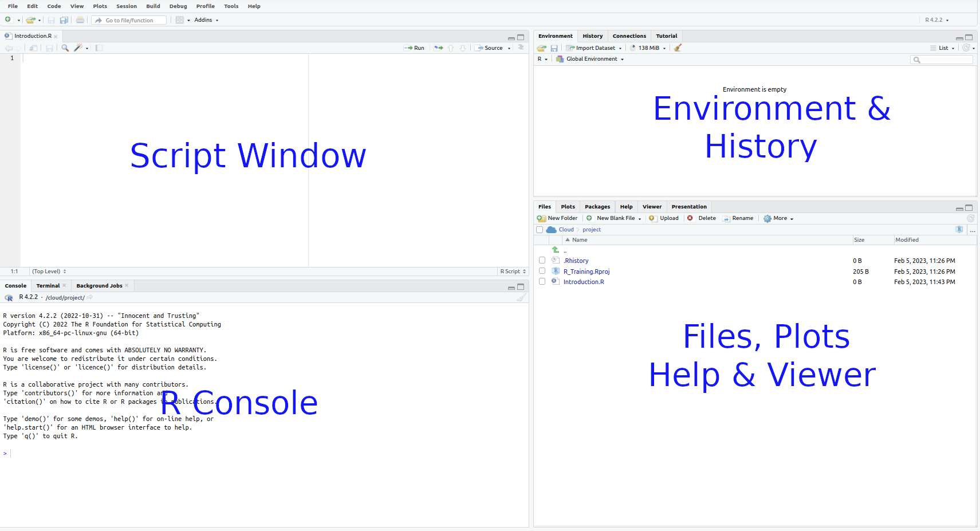Check the box for R_Training.Rproj file
Image resolution: width=980 pixels, height=531 pixels.
(x=542, y=271)
